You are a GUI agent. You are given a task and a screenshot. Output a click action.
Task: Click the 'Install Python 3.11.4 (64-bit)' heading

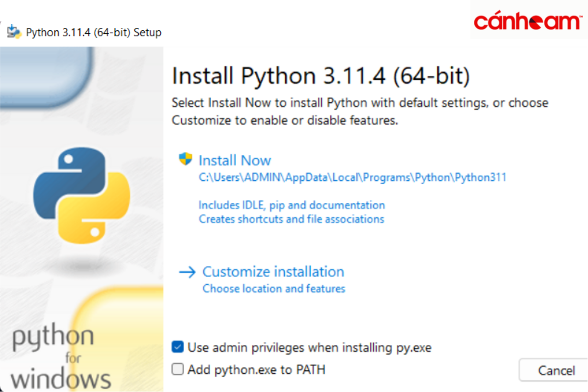click(321, 76)
